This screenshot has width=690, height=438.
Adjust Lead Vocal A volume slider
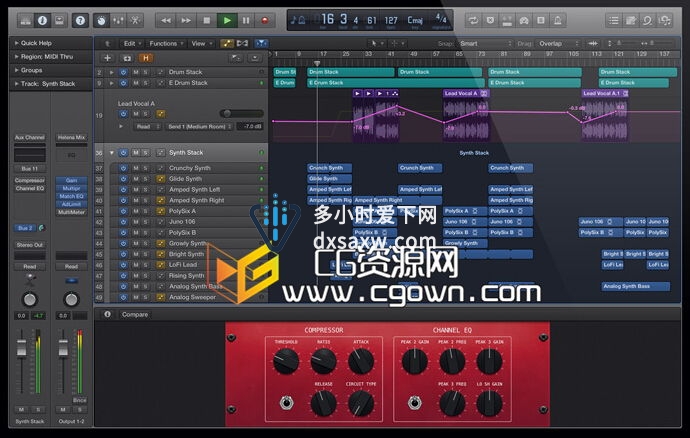pos(241,114)
